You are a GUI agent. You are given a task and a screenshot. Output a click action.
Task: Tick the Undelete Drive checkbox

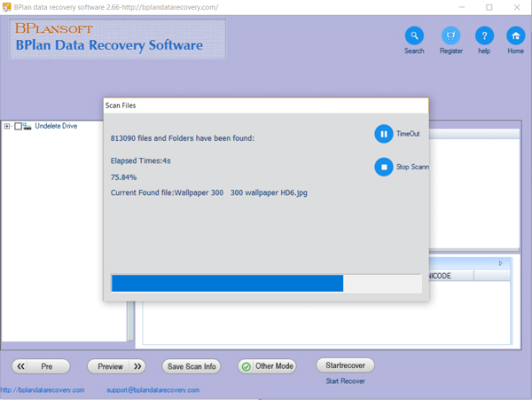tap(18, 127)
